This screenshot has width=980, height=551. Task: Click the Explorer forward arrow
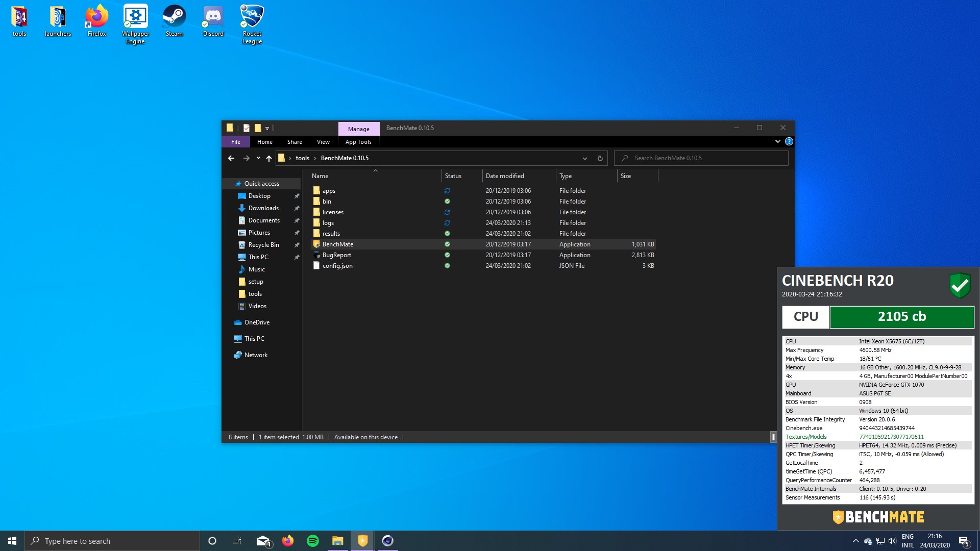[246, 158]
